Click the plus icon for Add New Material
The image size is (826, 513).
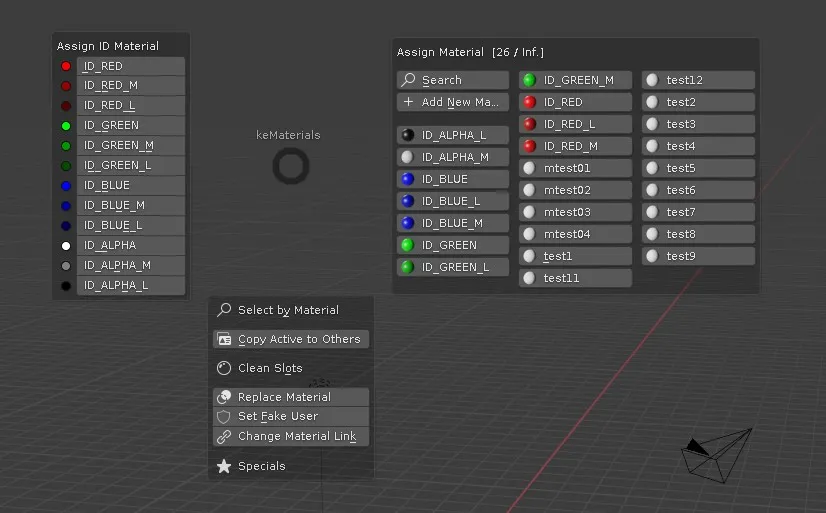click(408, 102)
